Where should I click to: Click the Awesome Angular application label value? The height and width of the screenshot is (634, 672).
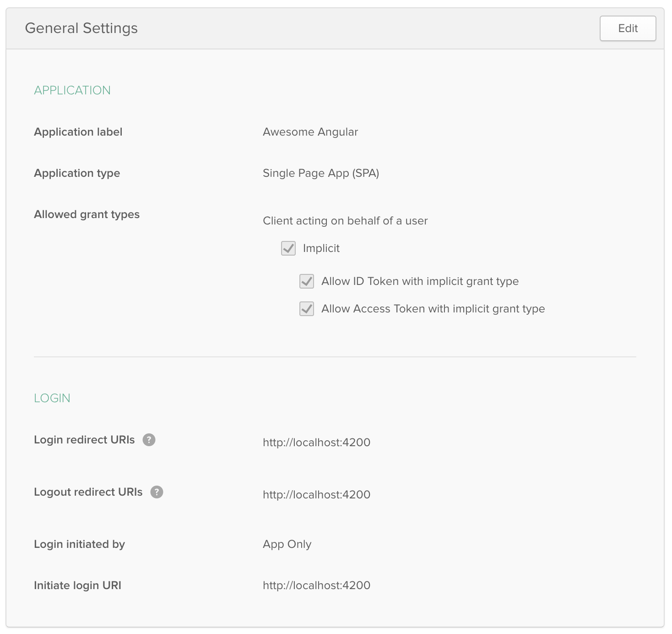[310, 132]
